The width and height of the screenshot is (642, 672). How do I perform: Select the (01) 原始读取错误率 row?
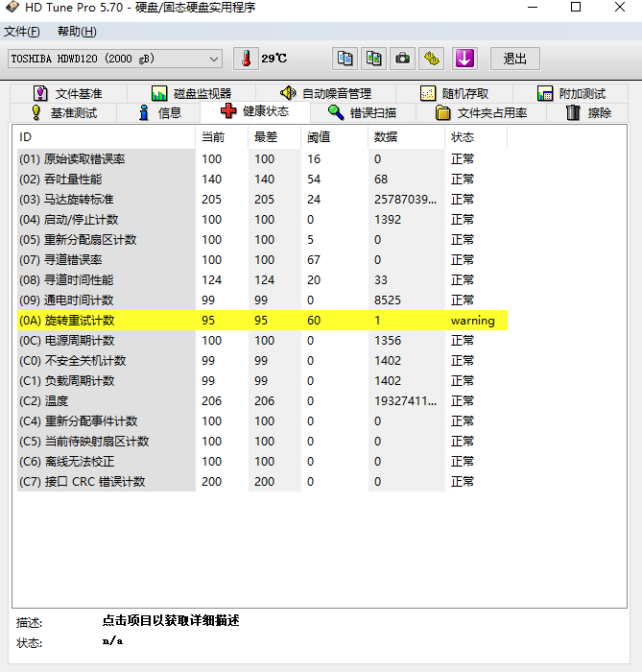(263, 159)
